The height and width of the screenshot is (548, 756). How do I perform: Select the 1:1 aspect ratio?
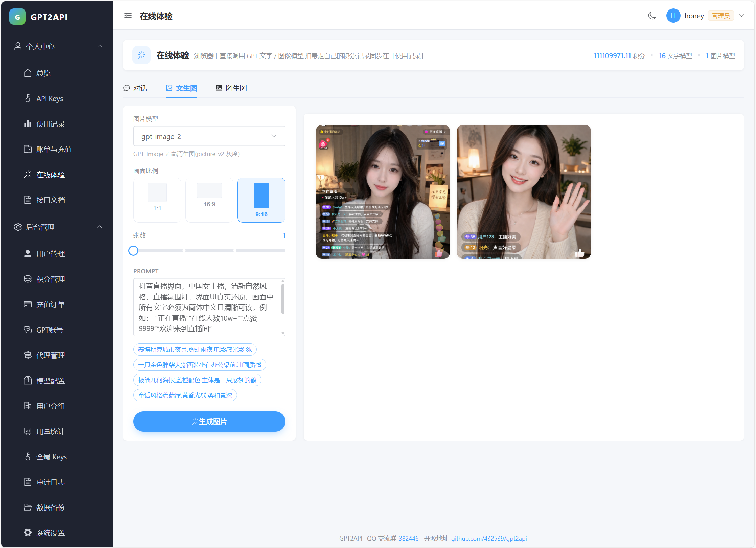pyautogui.click(x=157, y=200)
